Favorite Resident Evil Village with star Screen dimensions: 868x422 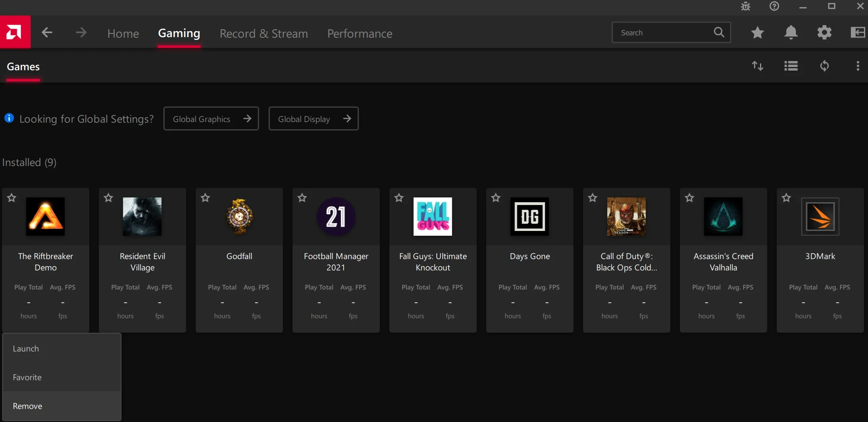pos(108,198)
